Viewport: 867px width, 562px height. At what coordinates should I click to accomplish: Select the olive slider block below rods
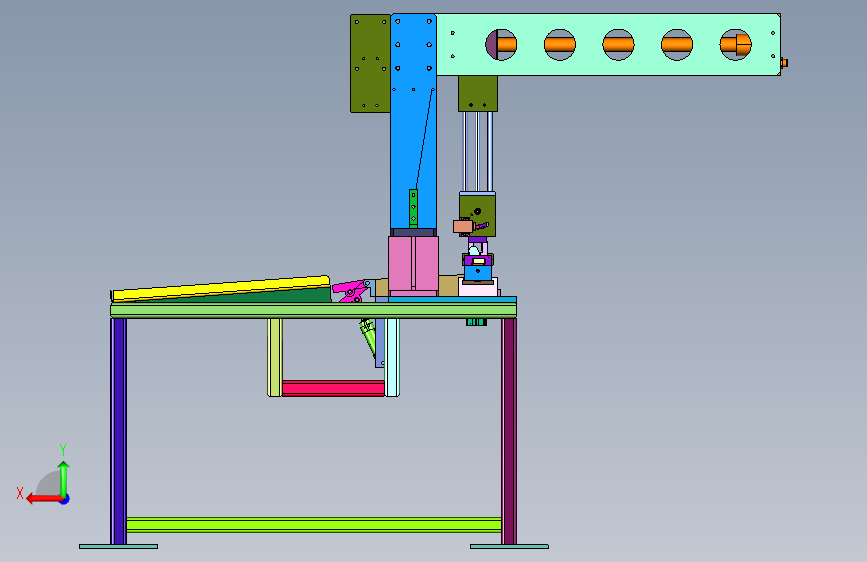tap(478, 215)
